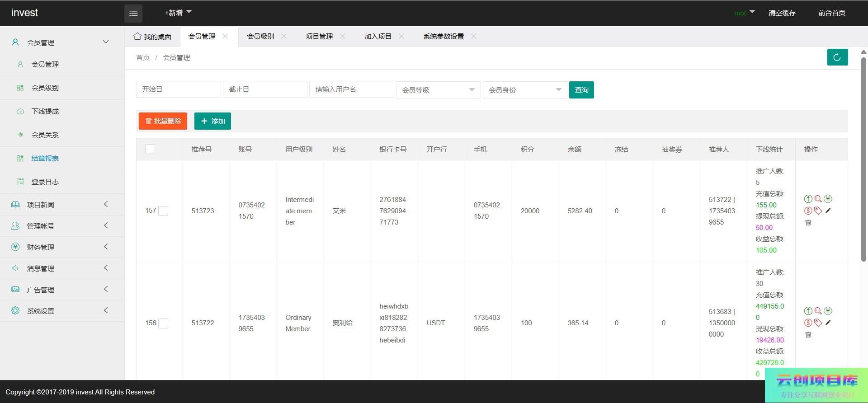
Task: Click the green refresh icon button
Action: pos(837,57)
